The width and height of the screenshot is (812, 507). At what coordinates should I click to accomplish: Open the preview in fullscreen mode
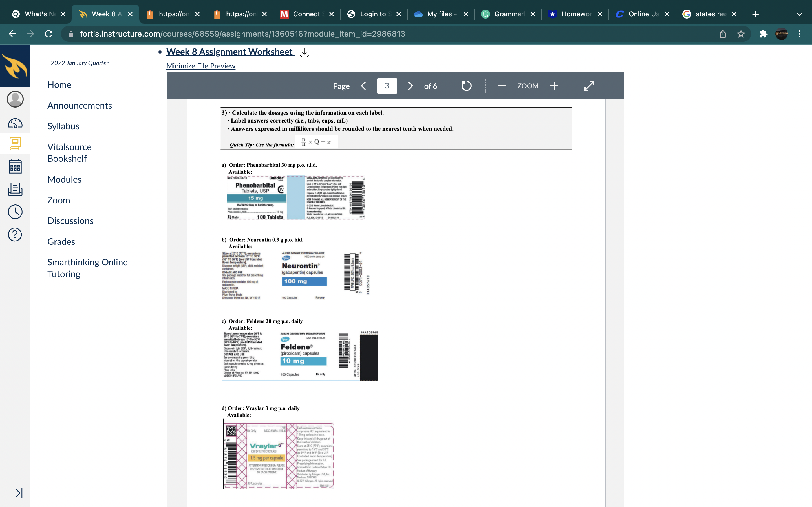pyautogui.click(x=589, y=86)
